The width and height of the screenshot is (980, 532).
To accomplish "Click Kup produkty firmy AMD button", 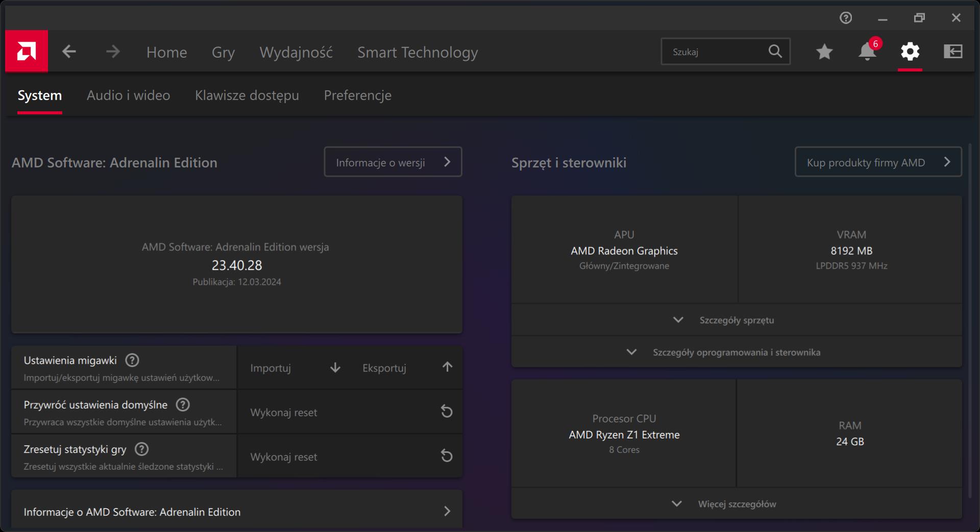I will pyautogui.click(x=878, y=162).
